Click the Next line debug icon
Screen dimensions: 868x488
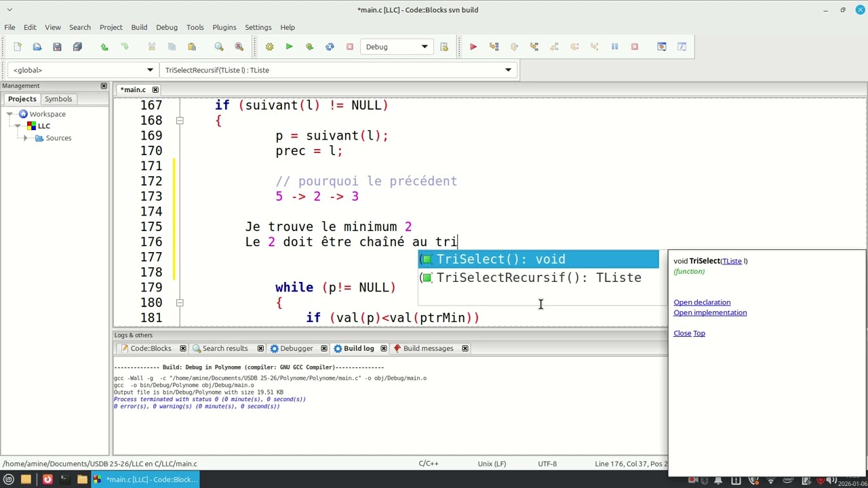tap(514, 47)
